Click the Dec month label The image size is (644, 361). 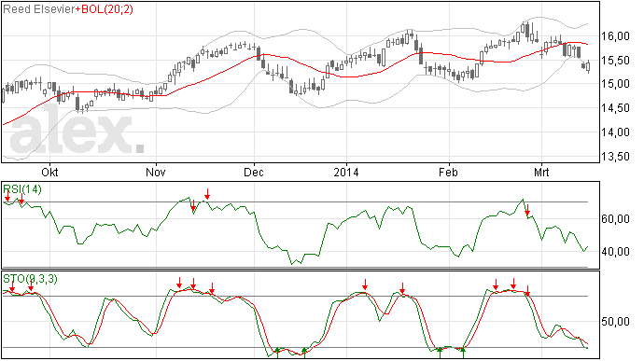click(x=254, y=172)
